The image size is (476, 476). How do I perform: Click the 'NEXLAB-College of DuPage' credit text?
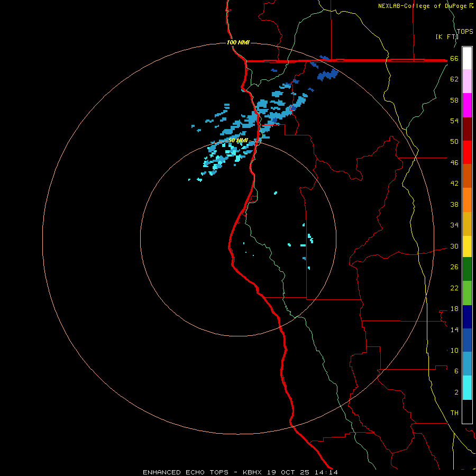422,6
